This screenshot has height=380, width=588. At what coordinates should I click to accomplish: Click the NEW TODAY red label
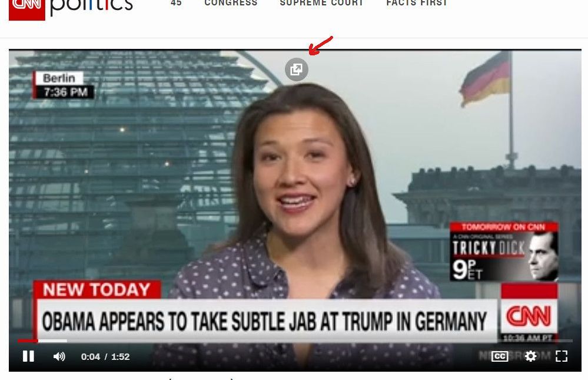(x=97, y=290)
